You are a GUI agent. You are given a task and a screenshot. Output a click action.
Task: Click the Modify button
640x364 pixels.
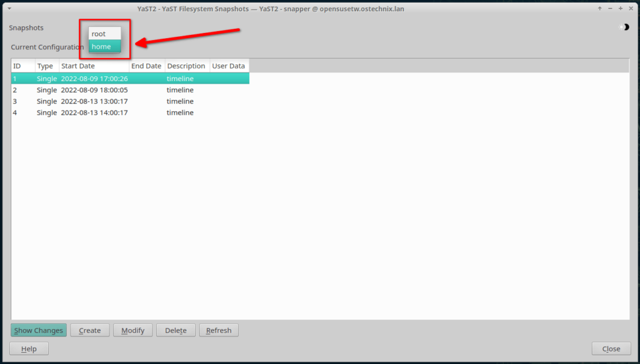click(x=132, y=330)
